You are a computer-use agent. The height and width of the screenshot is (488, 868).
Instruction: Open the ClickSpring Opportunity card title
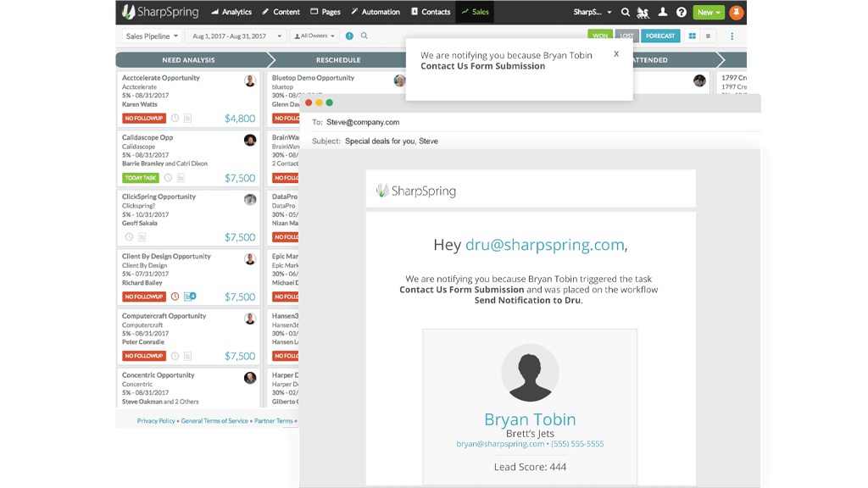(x=159, y=197)
